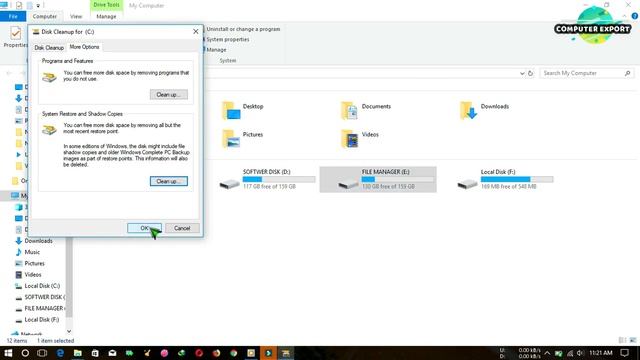Click Manage in the System ribbon group
Image resolution: width=640 pixels, height=360 pixels.
click(x=216, y=50)
